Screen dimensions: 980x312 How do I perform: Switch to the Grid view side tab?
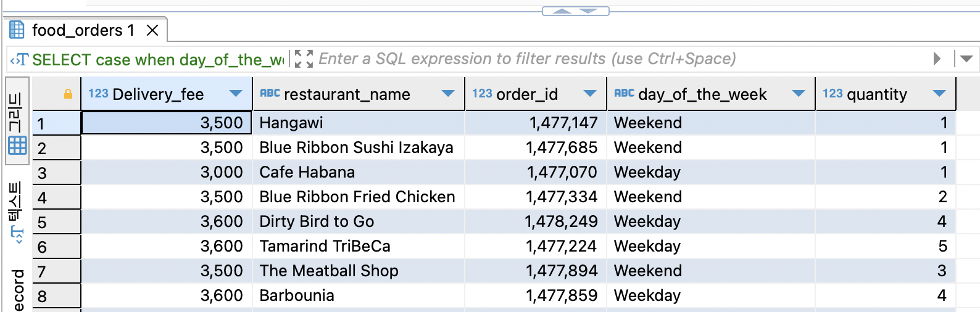click(x=17, y=121)
